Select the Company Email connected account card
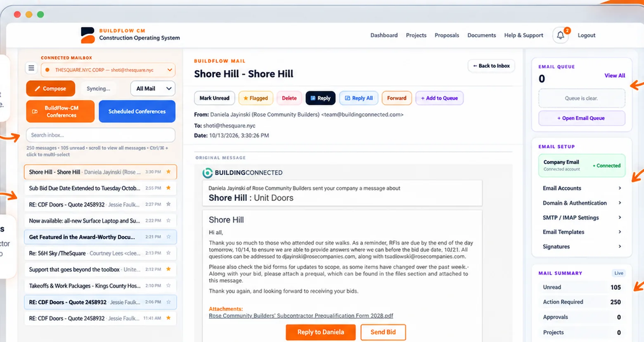The height and width of the screenshot is (342, 644). (581, 165)
